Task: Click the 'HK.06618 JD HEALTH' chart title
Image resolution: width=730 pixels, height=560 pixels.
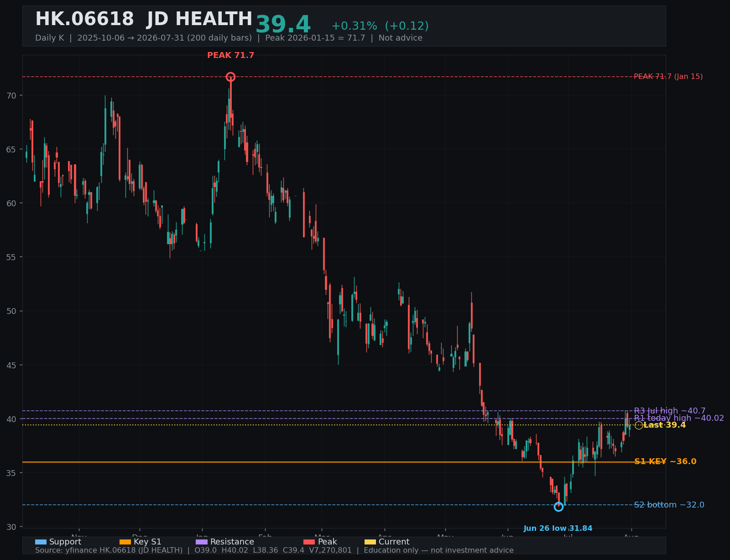Action: coord(144,20)
